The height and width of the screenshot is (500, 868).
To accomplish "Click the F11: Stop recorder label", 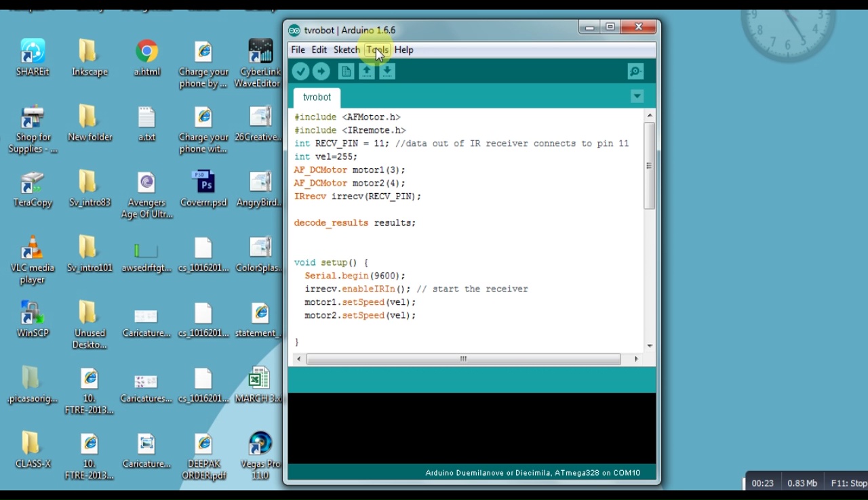I will pyautogui.click(x=849, y=483).
